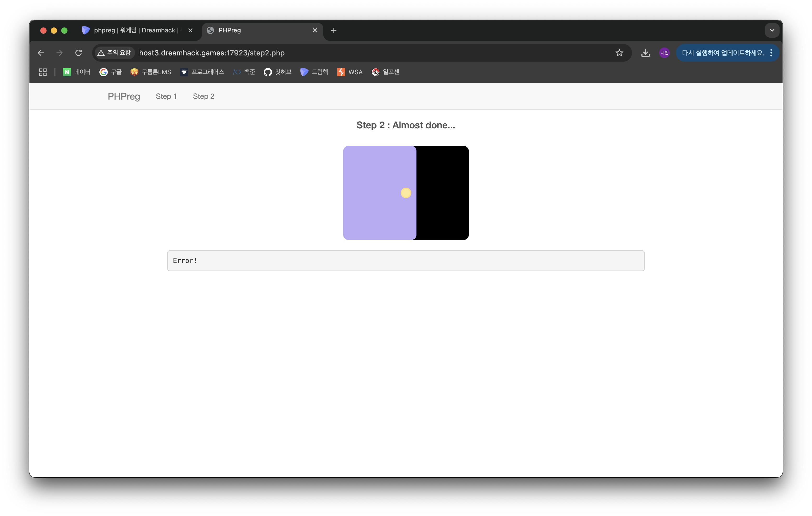Open a new tab with plus
The width and height of the screenshot is (812, 516).
point(334,30)
